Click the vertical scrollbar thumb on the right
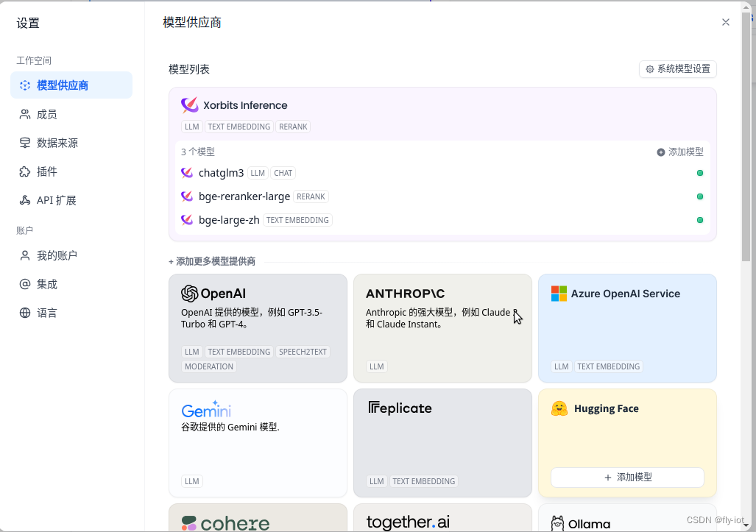 [746, 136]
